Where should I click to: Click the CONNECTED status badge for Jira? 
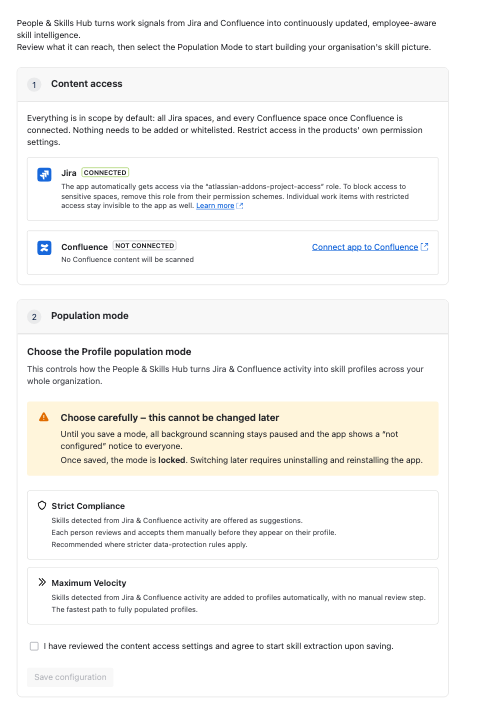[x=105, y=173]
